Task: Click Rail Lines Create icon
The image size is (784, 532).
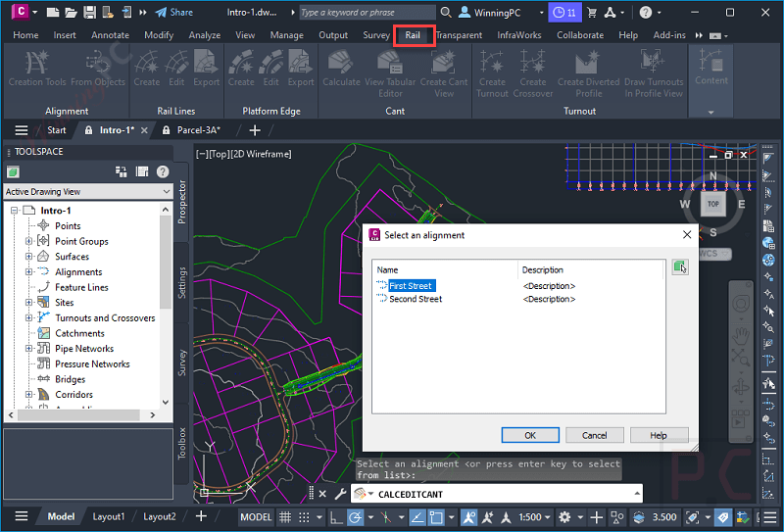Action: point(146,63)
